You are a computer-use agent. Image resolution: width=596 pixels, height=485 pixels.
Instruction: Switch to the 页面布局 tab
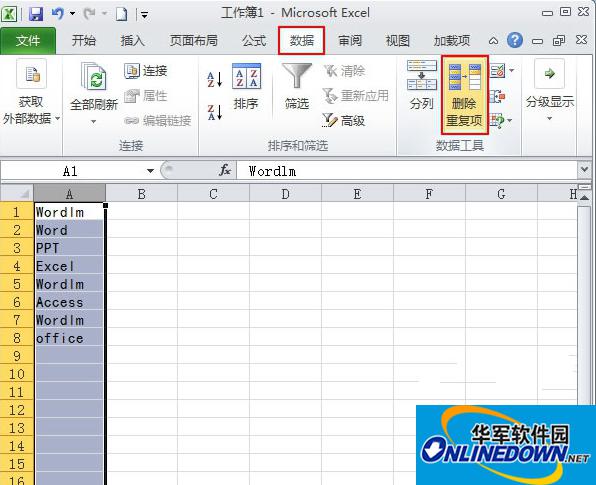click(x=193, y=40)
